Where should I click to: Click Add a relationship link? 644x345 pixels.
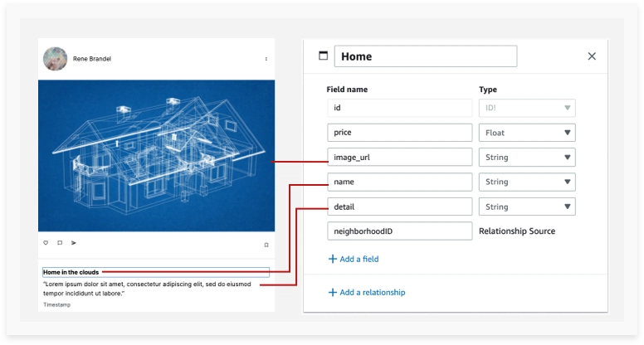click(x=367, y=292)
